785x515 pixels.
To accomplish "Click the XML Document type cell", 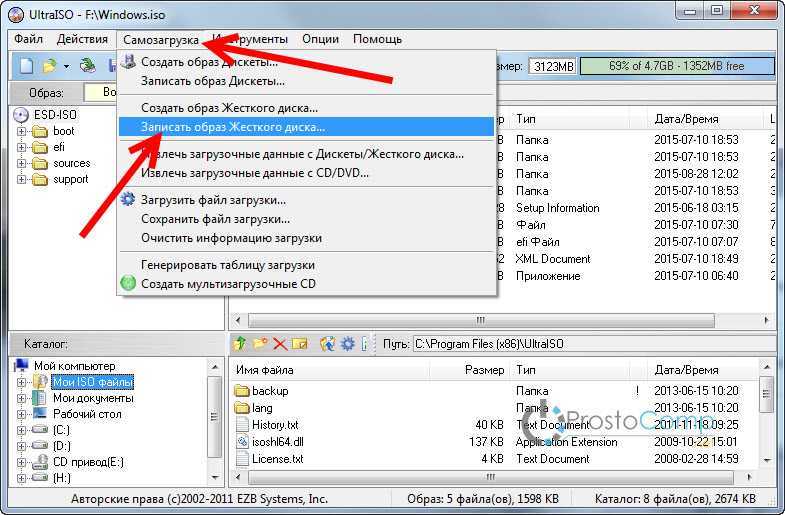I will tap(553, 259).
